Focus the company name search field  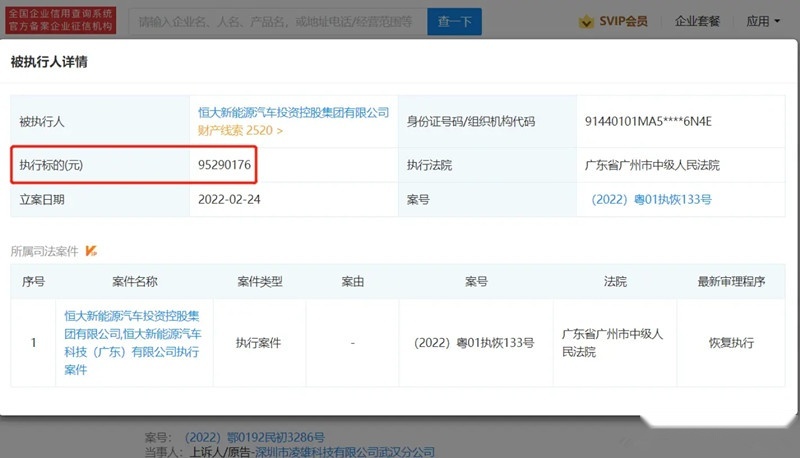[x=278, y=22]
